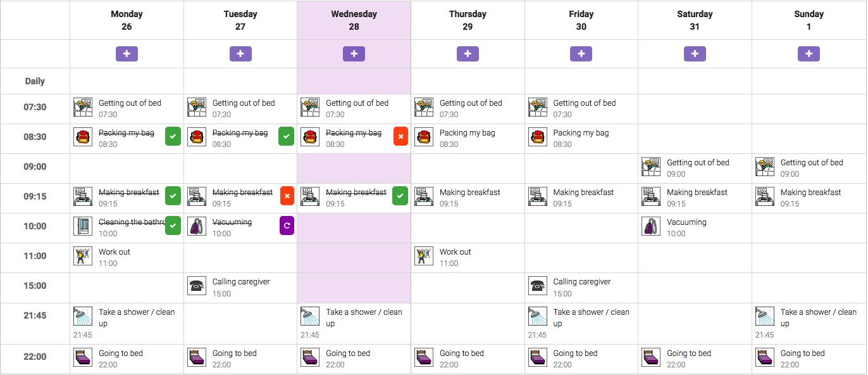Click the bed icon for Sunday's Going to bed

click(x=765, y=357)
